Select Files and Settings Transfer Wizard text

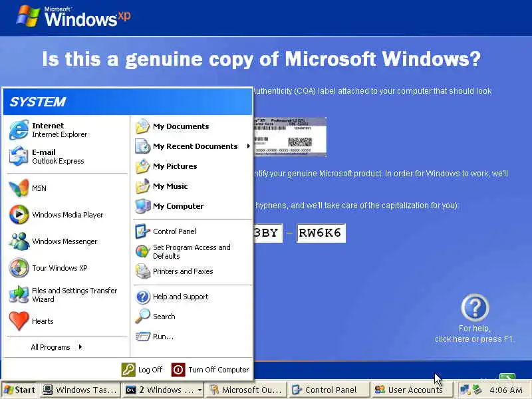pos(74,295)
